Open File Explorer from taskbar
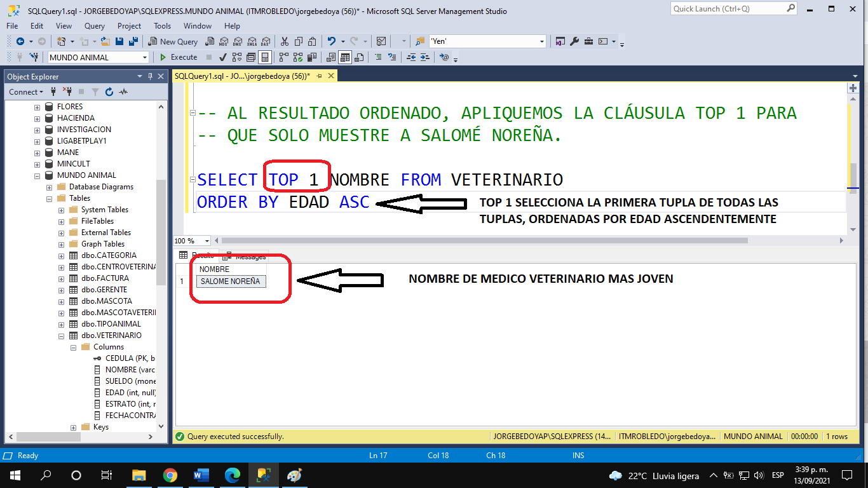The height and width of the screenshot is (488, 868). tap(139, 475)
